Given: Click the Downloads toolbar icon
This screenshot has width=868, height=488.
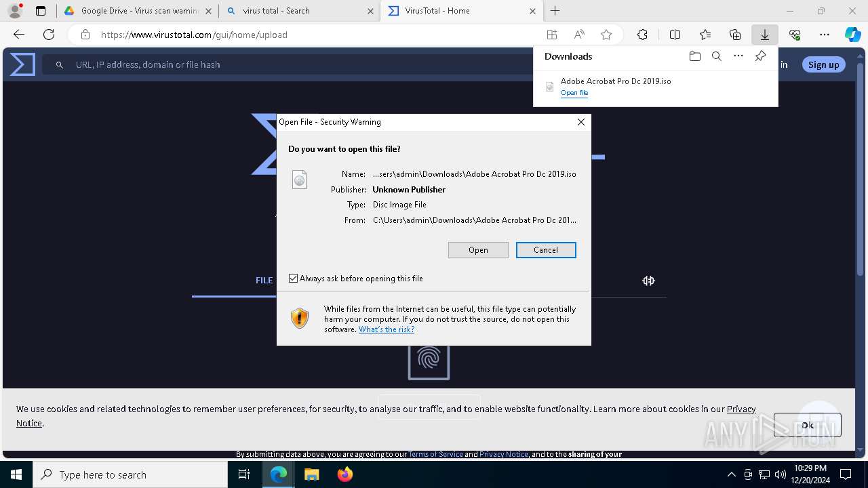Looking at the screenshot, I should (764, 35).
